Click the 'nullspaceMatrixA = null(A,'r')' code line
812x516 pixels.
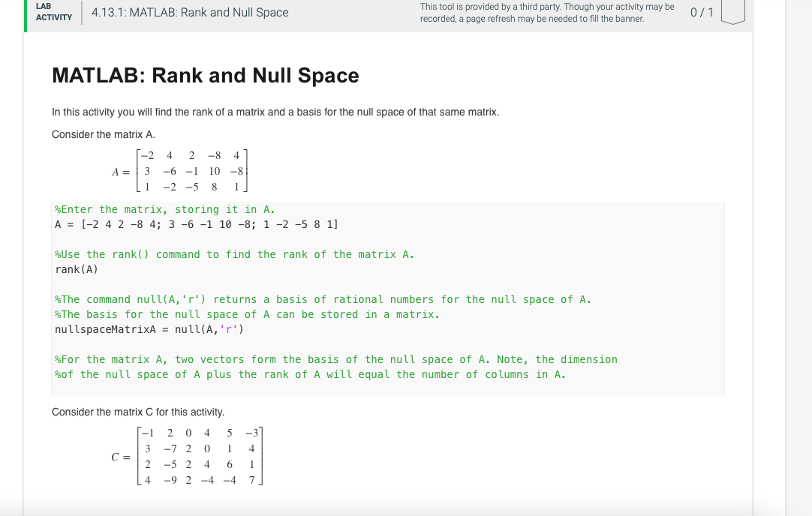[149, 330]
